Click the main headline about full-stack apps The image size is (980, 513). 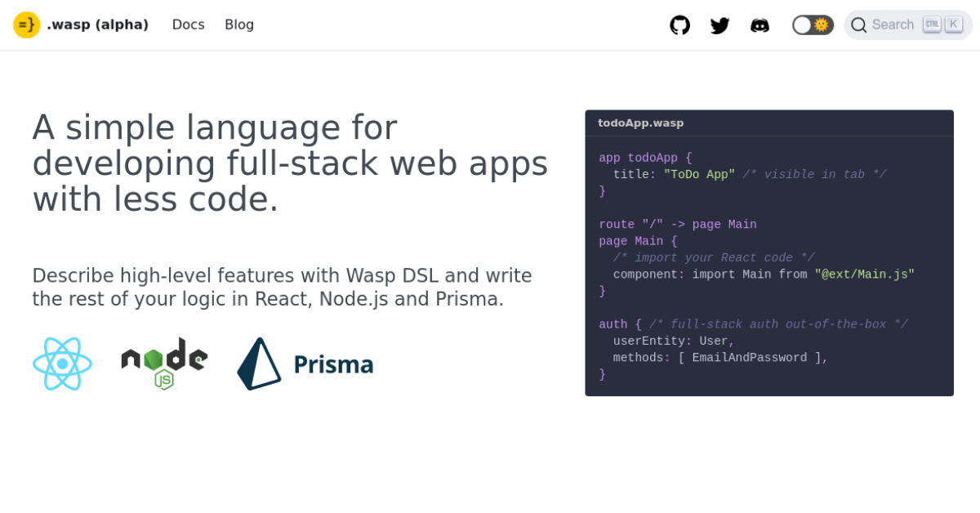[290, 163]
